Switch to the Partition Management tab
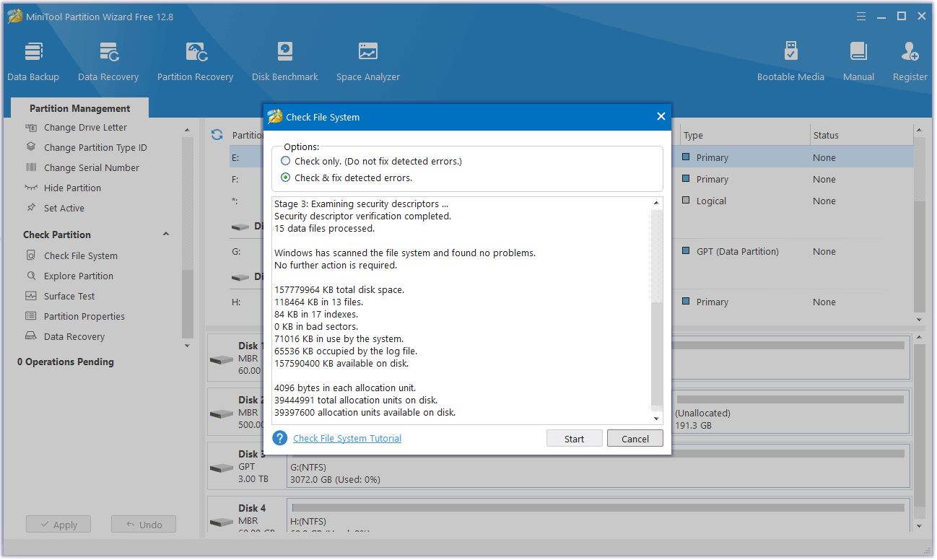 click(x=80, y=108)
